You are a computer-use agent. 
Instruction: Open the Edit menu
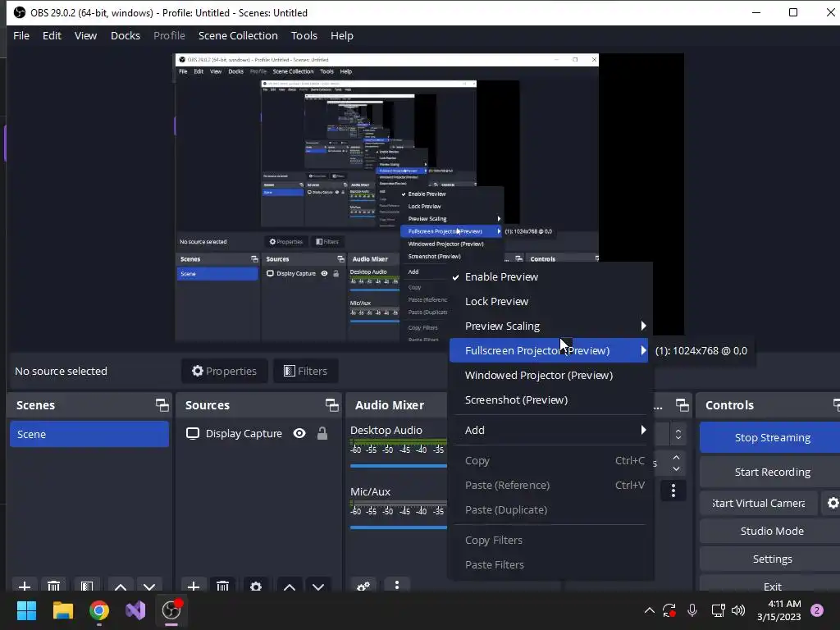pos(52,35)
